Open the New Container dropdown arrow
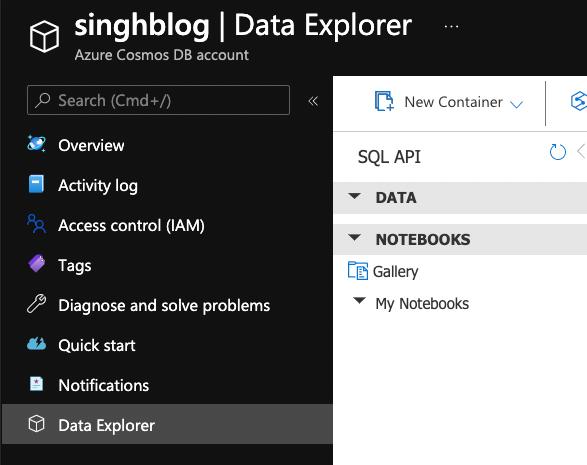This screenshot has height=465, width=587. pos(516,104)
